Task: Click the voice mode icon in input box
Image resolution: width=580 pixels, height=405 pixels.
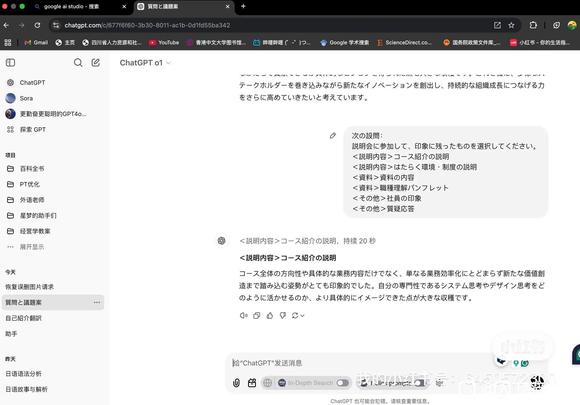Action: (537, 382)
